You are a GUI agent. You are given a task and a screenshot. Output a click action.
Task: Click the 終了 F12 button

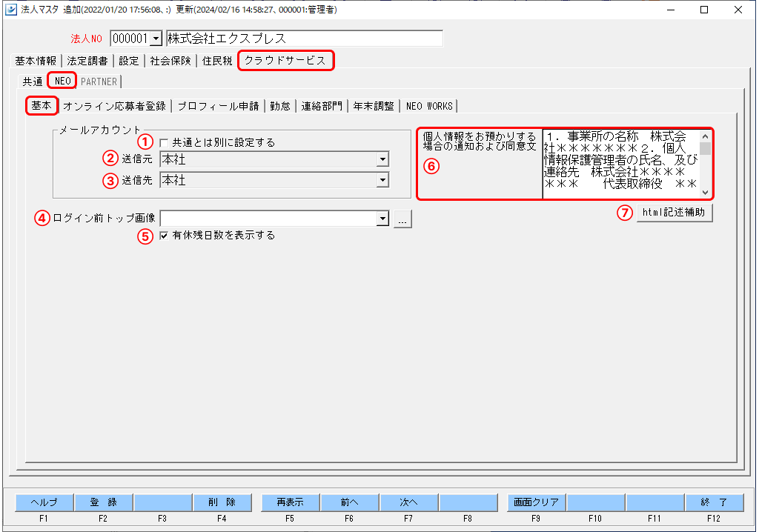pyautogui.click(x=715, y=502)
